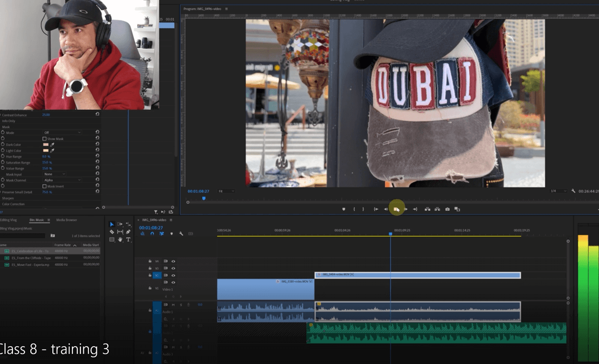Select the Type tool
The image size is (599, 364).
coord(128,240)
